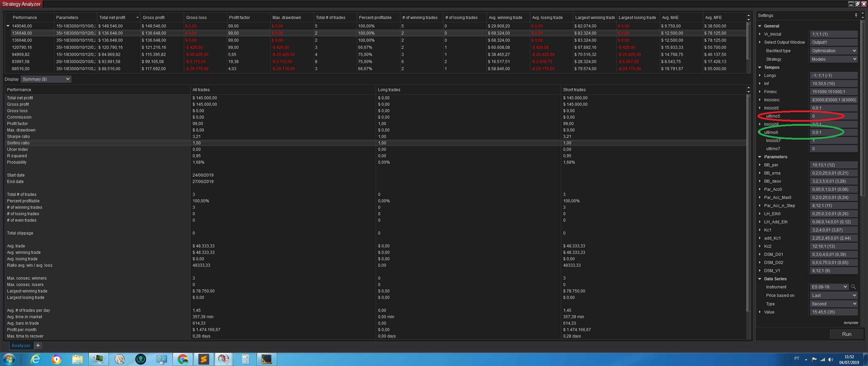Open Google Chrome from the taskbar
Screen dimensions: 868x366
183,359
